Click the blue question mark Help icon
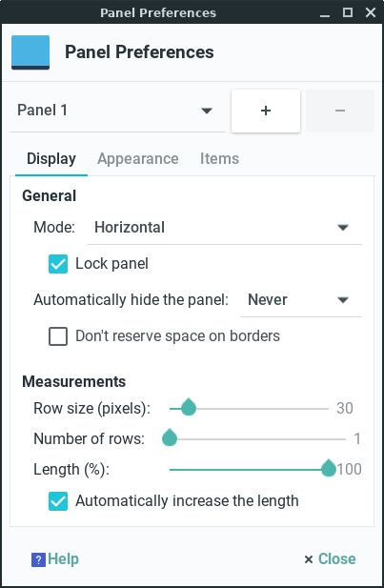The height and width of the screenshot is (588, 384). [38, 559]
